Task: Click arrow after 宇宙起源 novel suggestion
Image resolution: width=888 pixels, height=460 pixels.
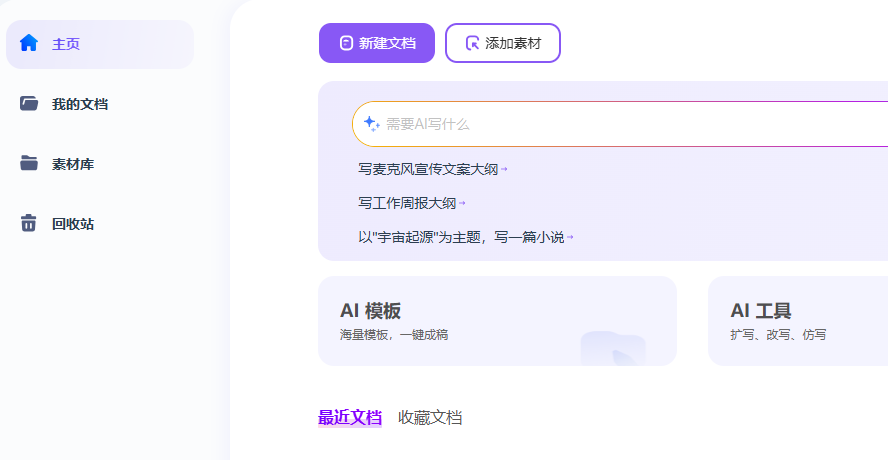Action: click(570, 237)
